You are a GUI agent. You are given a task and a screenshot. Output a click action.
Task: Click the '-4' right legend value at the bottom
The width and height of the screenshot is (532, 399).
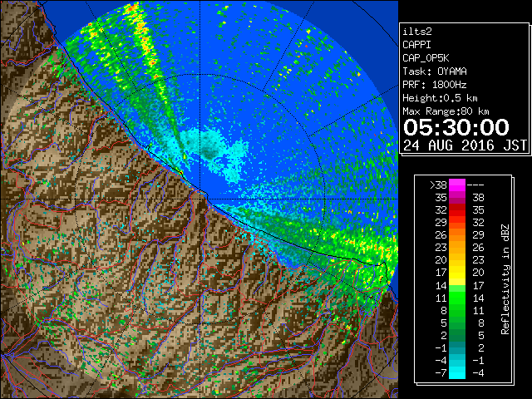[478, 372]
